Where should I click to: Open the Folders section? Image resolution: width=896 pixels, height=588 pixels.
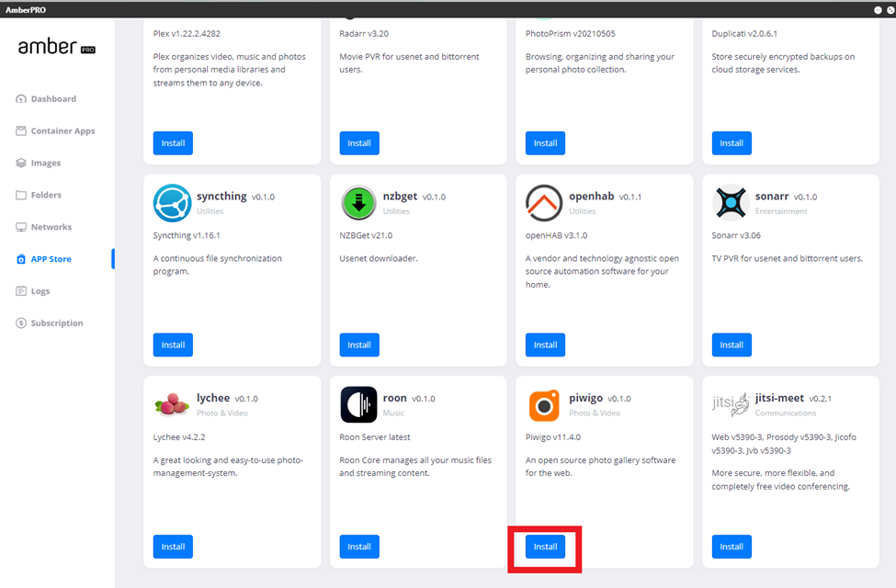tap(46, 195)
